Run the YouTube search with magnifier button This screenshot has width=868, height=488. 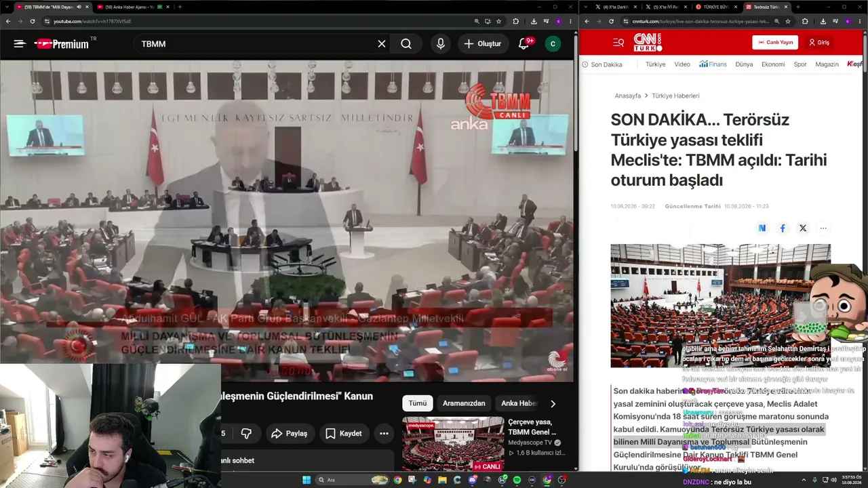[406, 43]
